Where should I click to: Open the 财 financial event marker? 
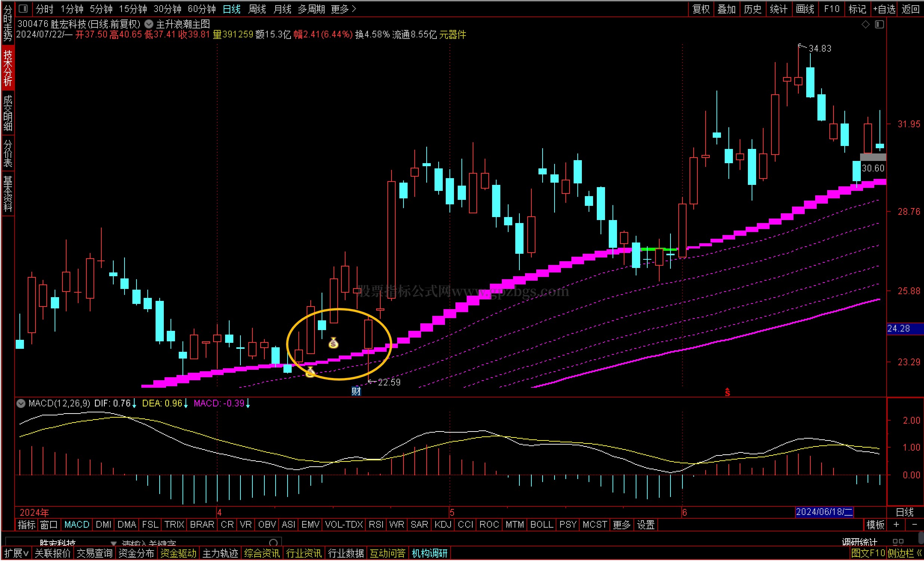click(x=356, y=391)
